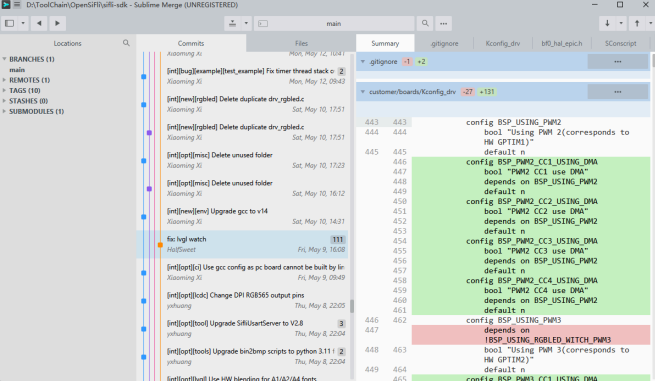This screenshot has height=382, width=655.
Task: Switch to the Commits tab
Action: [191, 43]
